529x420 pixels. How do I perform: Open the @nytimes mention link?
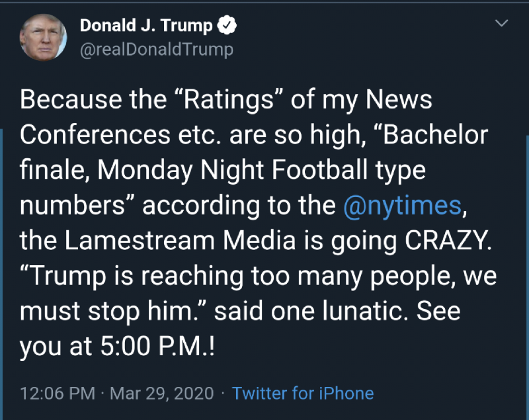(402, 205)
